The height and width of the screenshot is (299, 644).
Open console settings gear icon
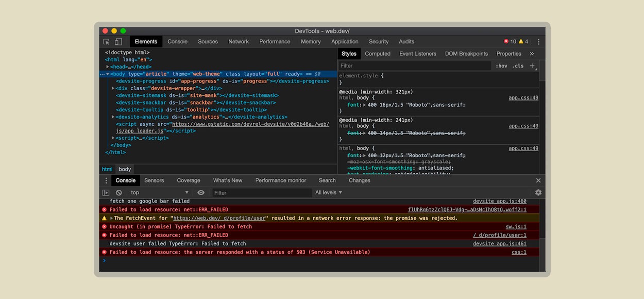pos(538,192)
